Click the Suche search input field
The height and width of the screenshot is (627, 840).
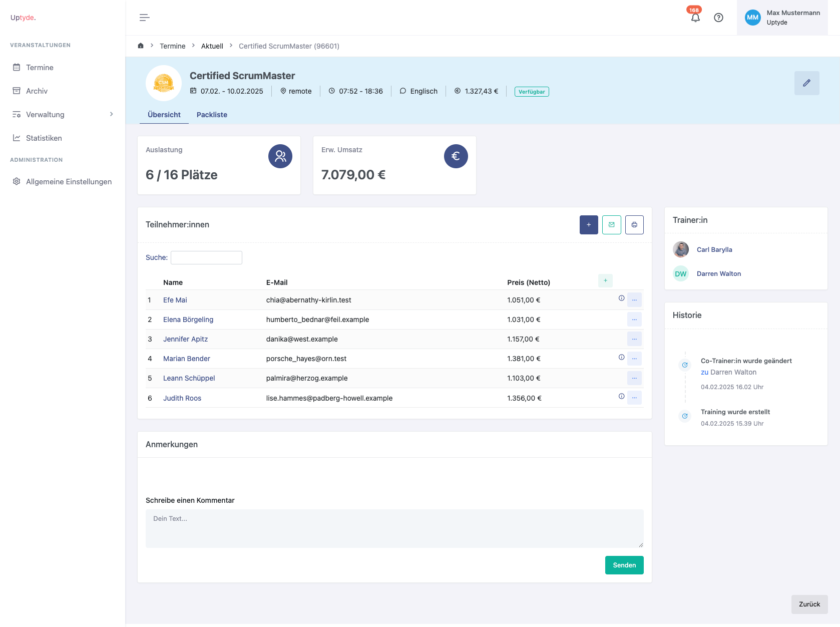point(206,258)
